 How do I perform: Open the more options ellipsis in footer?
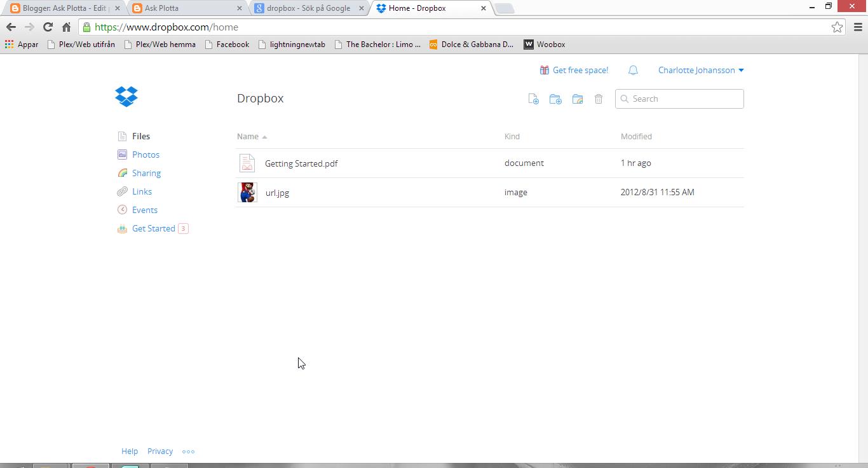coord(188,451)
